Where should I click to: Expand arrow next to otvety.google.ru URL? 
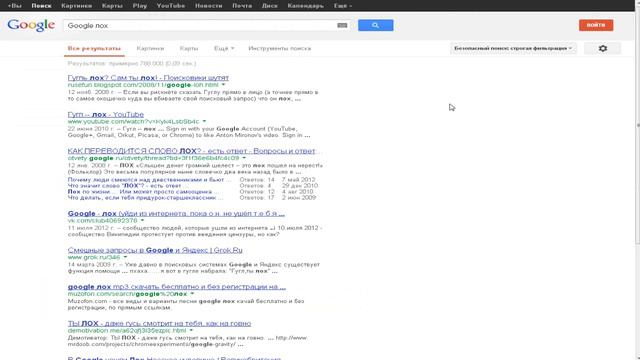[x=244, y=158]
